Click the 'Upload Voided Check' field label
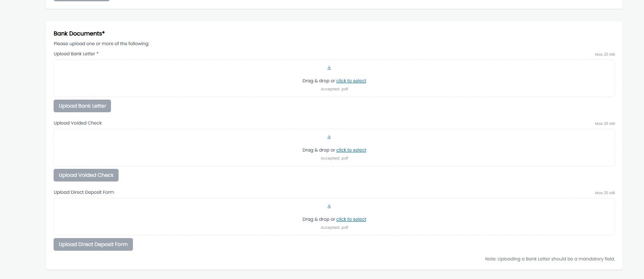The width and height of the screenshot is (644, 279). [x=78, y=123]
